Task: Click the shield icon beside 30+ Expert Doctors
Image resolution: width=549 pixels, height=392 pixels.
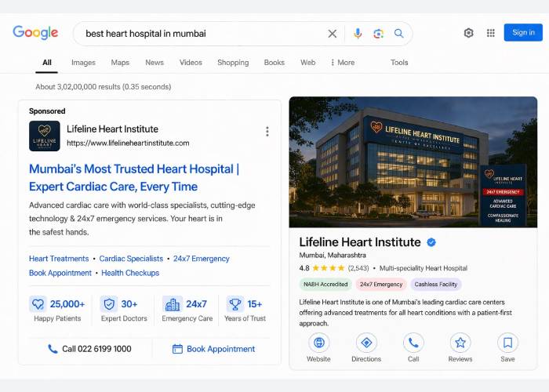Action: [x=109, y=304]
